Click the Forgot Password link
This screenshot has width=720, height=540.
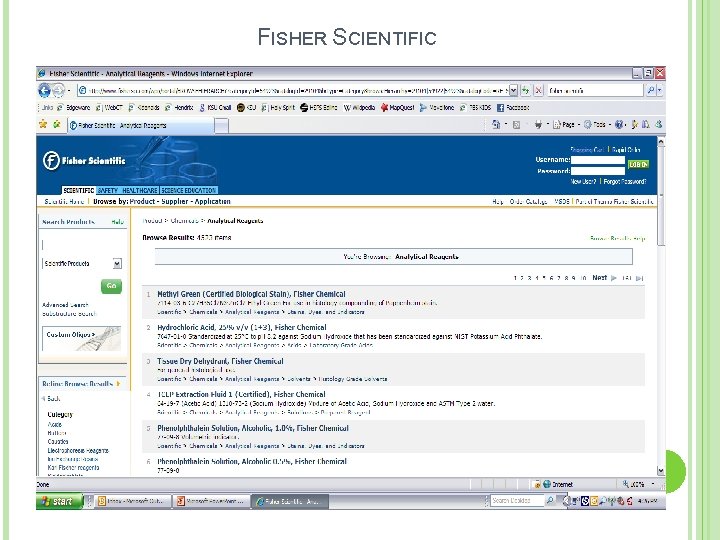(624, 182)
